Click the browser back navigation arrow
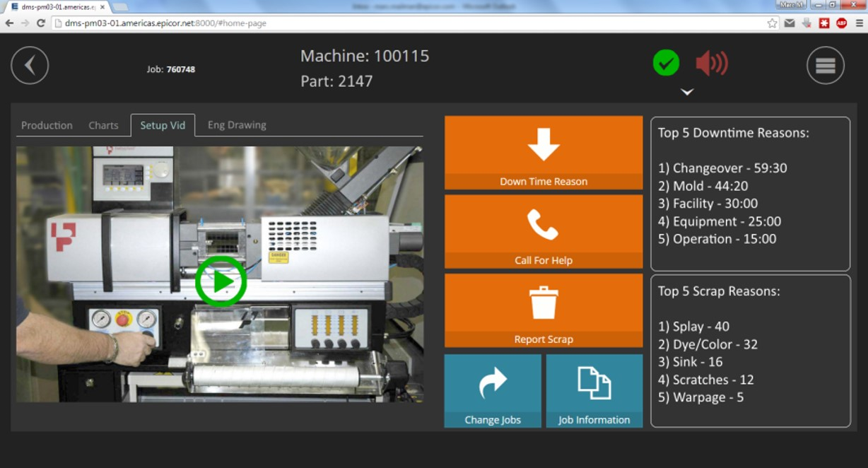Image resolution: width=868 pixels, height=468 pixels. click(9, 23)
